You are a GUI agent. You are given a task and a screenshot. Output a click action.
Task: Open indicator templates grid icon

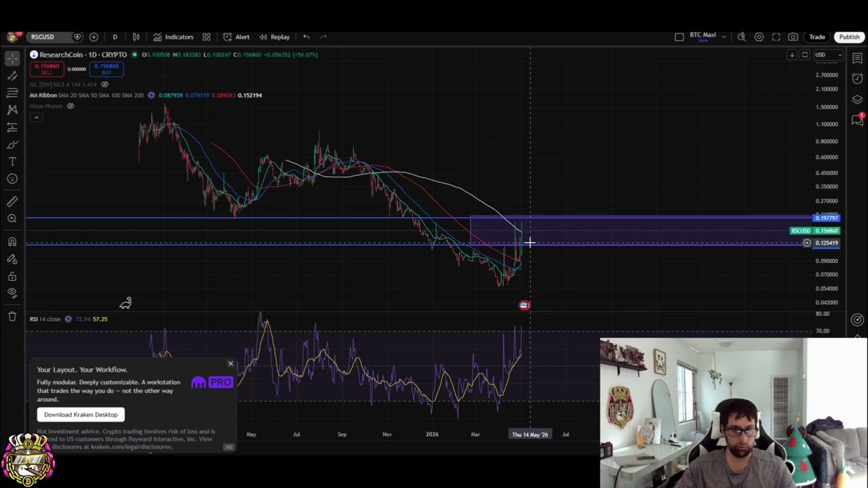[x=206, y=37]
